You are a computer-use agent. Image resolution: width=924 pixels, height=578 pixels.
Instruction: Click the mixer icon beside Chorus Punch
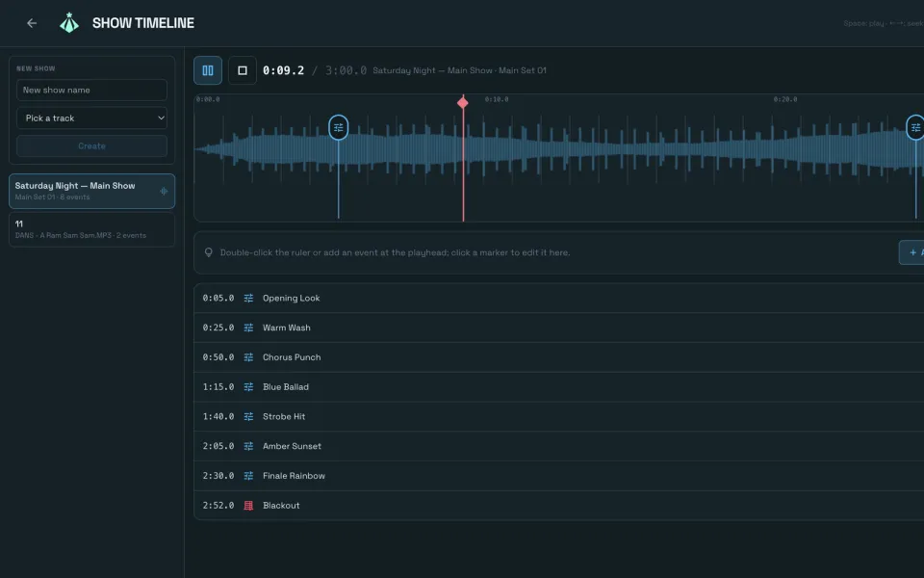pyautogui.click(x=248, y=357)
